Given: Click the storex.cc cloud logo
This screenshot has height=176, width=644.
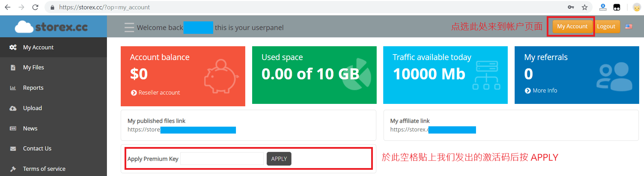Looking at the screenshot, I should [x=51, y=27].
